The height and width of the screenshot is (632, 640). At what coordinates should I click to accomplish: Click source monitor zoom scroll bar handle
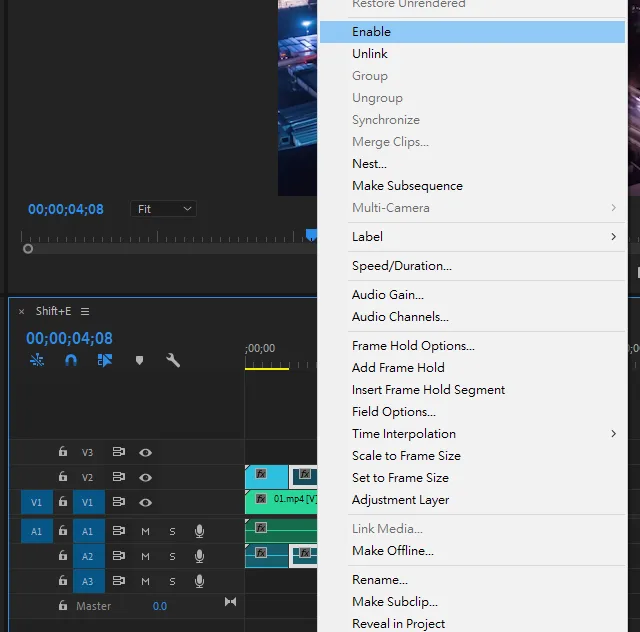[28, 249]
